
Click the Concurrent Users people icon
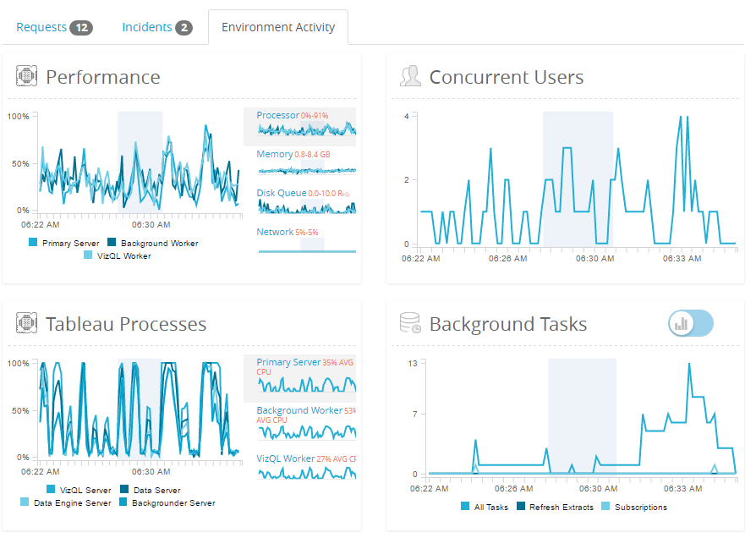tap(410, 76)
